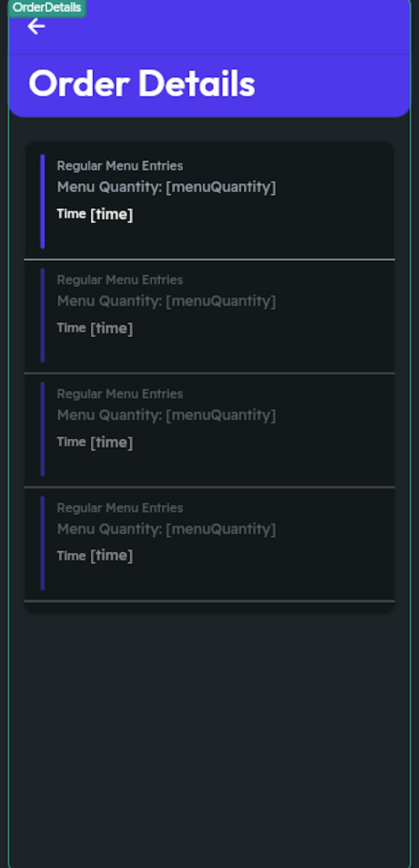Click Time value on the fourth order
The image size is (419, 868).
[96, 555]
